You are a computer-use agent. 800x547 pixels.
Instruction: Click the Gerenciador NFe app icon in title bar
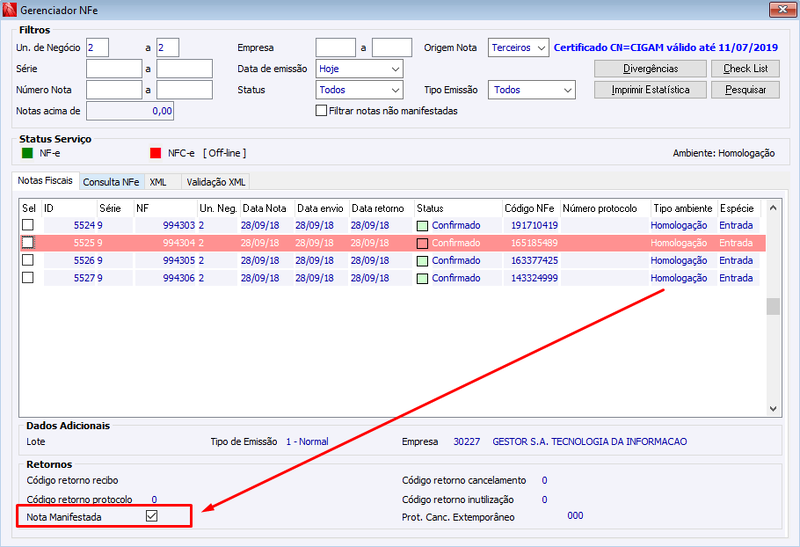pos(10,10)
